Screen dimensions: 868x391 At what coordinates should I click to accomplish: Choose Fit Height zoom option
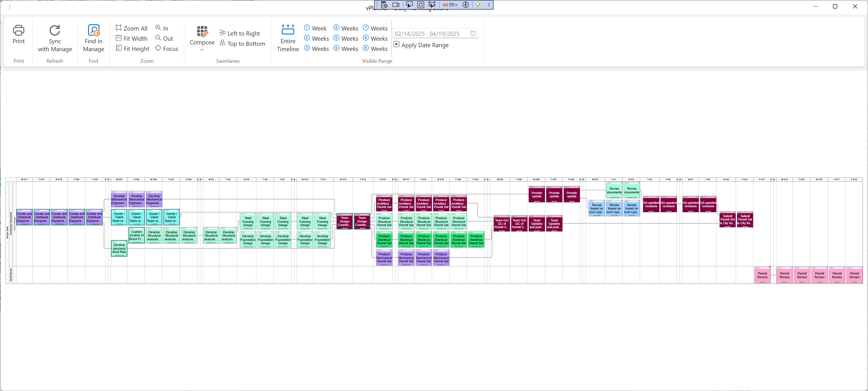point(132,49)
